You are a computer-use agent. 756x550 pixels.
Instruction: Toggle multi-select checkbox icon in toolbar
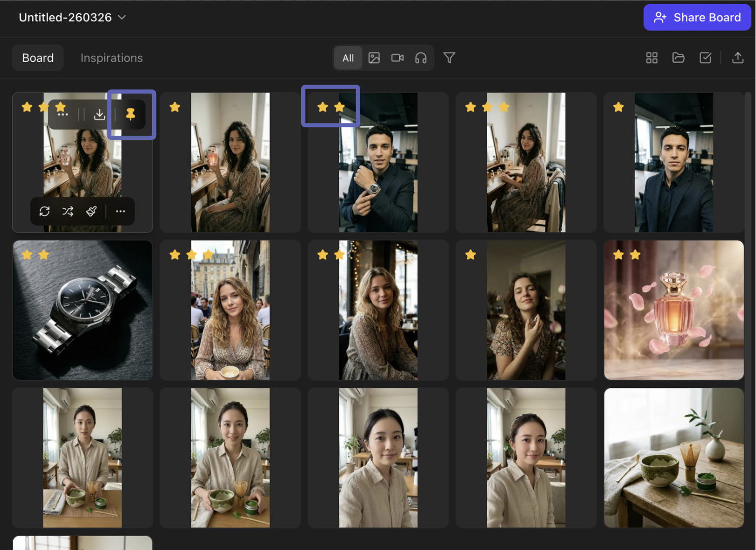[705, 58]
